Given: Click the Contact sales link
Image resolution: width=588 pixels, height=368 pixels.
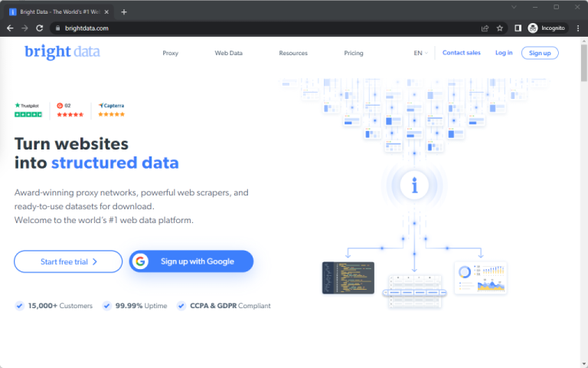Looking at the screenshot, I should click(461, 53).
